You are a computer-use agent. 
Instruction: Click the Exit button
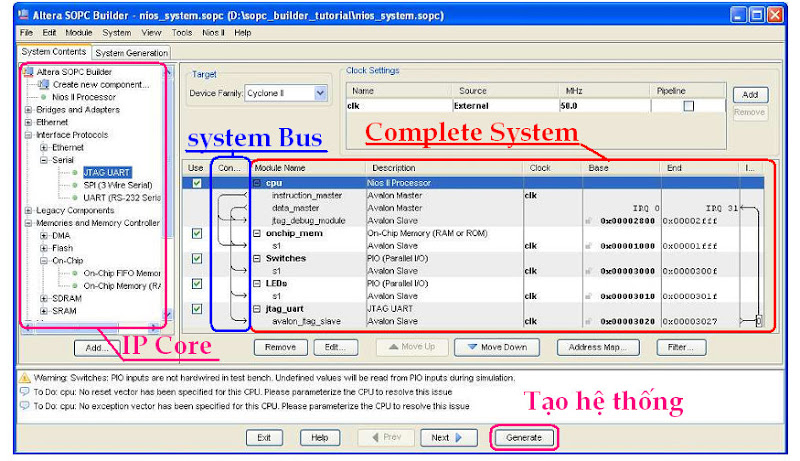[x=264, y=438]
